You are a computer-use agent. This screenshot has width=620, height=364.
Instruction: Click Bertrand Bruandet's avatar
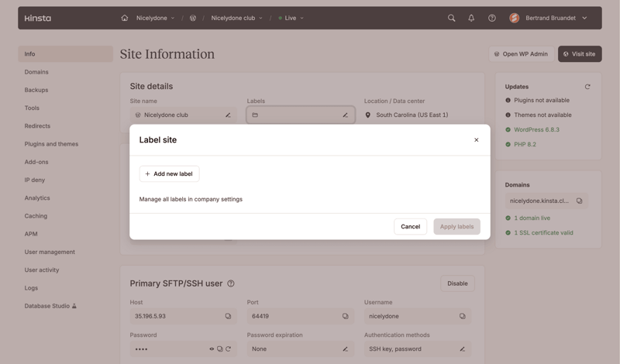pos(514,18)
